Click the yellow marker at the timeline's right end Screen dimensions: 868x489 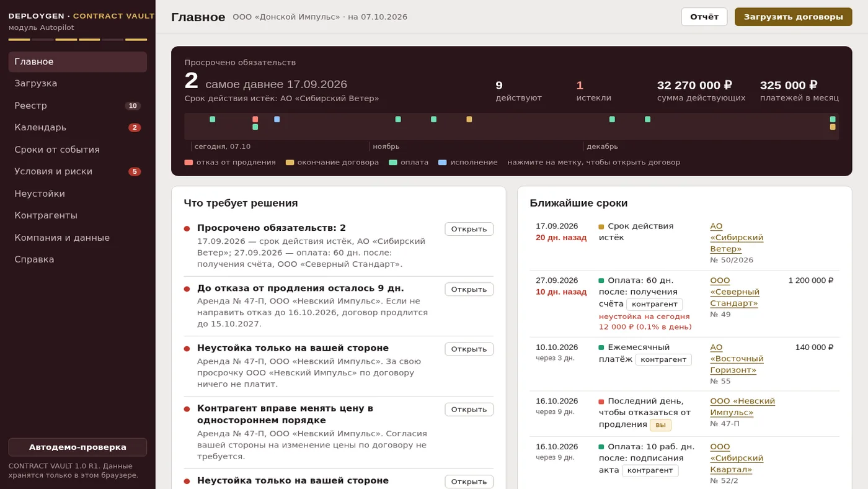tap(833, 127)
